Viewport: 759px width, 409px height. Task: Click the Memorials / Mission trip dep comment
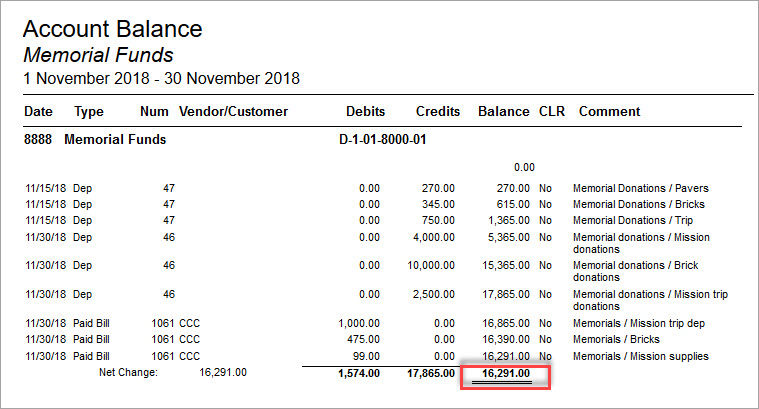[x=638, y=323]
